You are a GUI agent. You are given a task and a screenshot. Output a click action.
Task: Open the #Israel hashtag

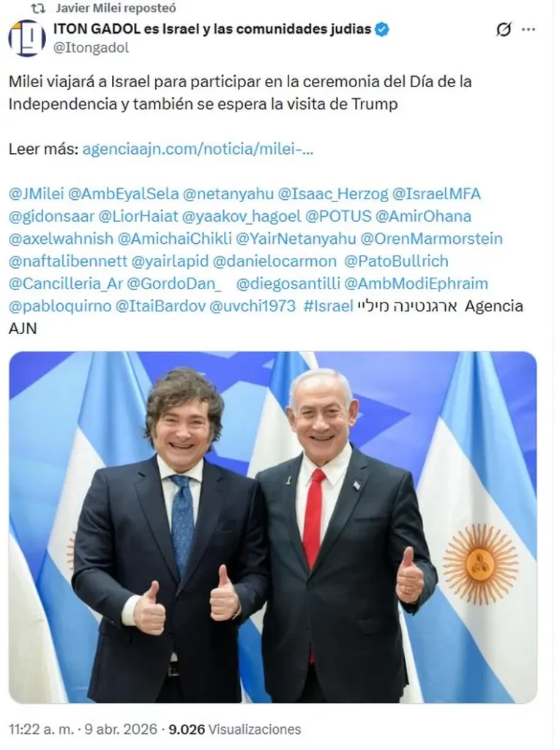[x=328, y=305]
